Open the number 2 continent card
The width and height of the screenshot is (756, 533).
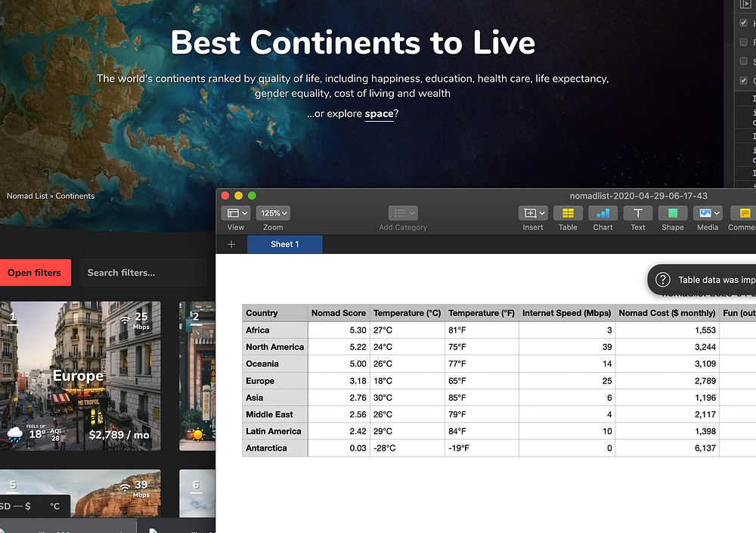point(197,377)
